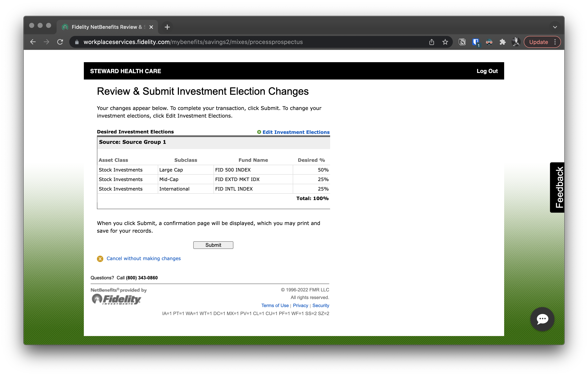
Task: Open the Bitwarden extension icon
Action: [475, 42]
